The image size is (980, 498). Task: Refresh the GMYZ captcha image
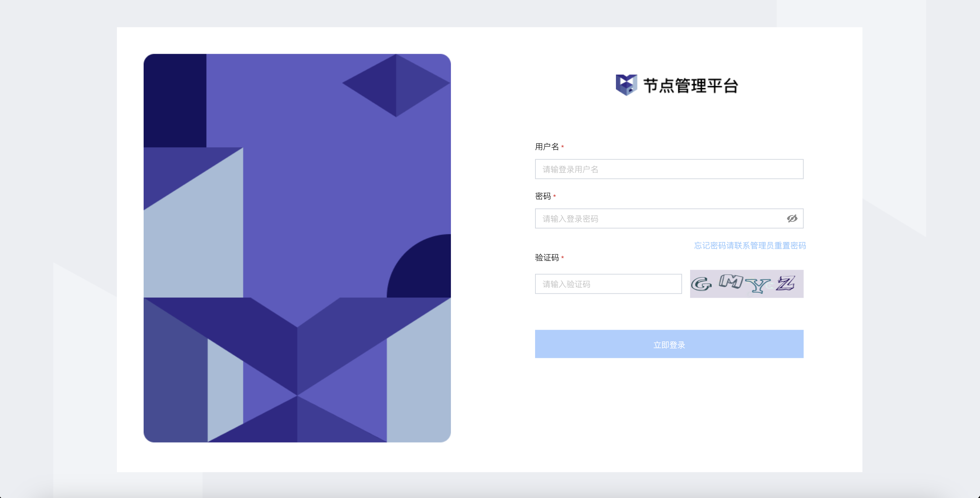pyautogui.click(x=747, y=284)
